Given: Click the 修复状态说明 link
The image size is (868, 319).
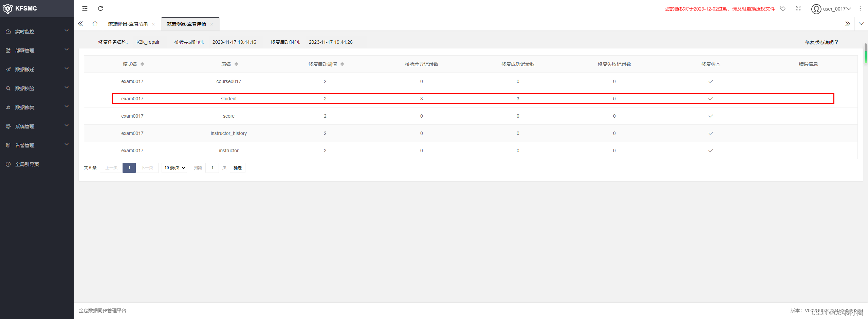Looking at the screenshot, I should pyautogui.click(x=819, y=42).
